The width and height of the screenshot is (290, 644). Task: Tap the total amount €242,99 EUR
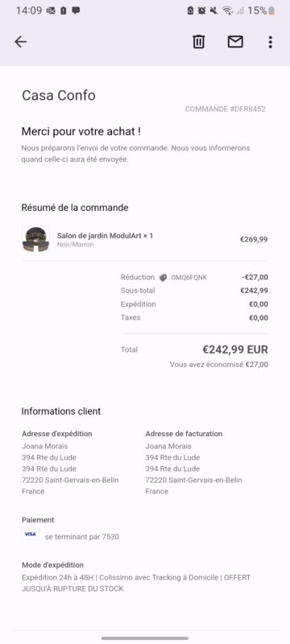235,349
